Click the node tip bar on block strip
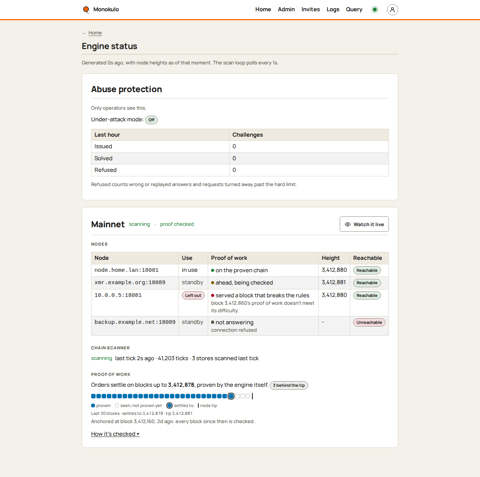Screen dimensions: 480x477 pyautogui.click(x=252, y=396)
